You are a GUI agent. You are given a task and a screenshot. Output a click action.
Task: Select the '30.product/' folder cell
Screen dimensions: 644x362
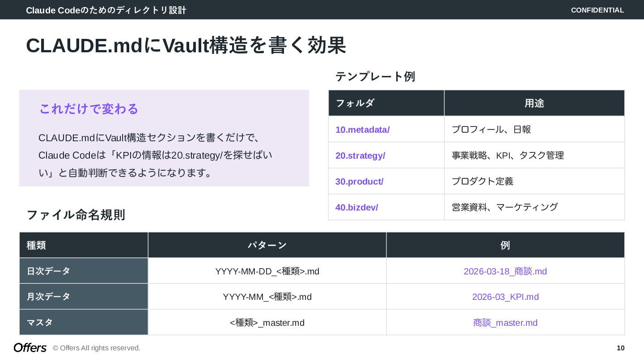[x=386, y=181]
